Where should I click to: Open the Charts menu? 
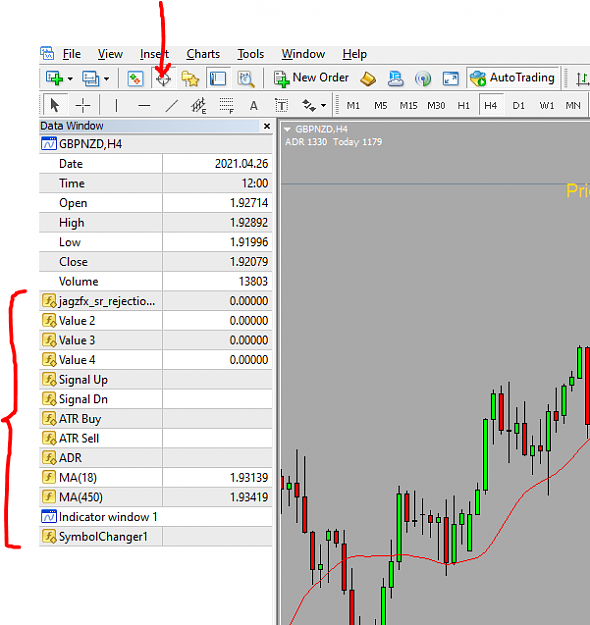203,54
